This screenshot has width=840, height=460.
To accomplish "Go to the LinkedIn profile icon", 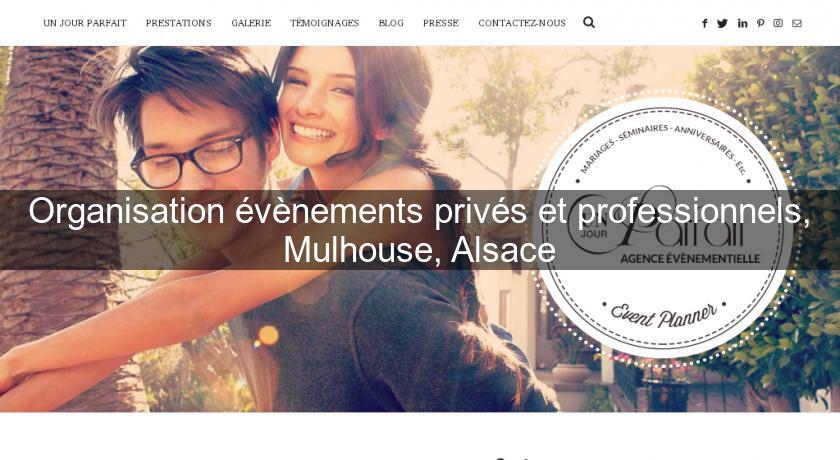I will click(742, 23).
